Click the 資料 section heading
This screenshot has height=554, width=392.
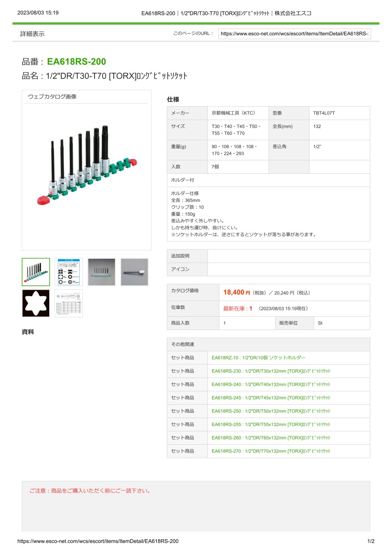[28, 332]
